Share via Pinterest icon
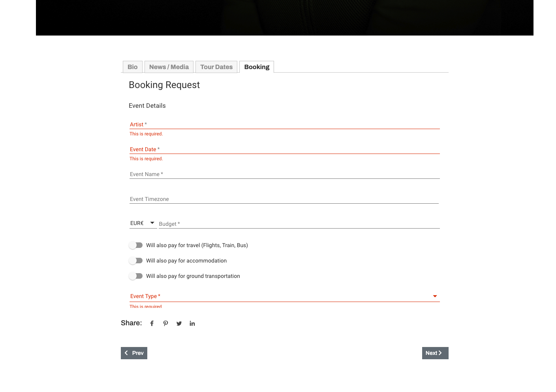The width and height of the screenshot is (556, 392). pos(165,323)
